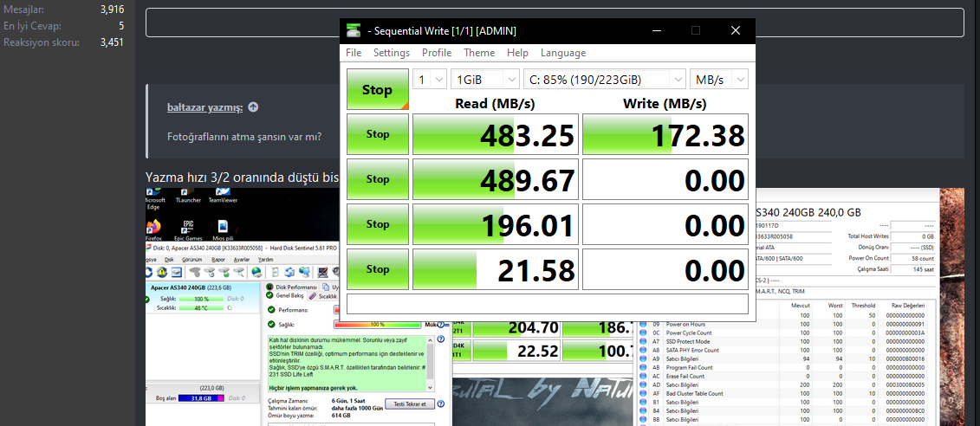Screen dimensions: 980x426
Task: Open the MB/s unit dropdown
Action: (x=718, y=80)
